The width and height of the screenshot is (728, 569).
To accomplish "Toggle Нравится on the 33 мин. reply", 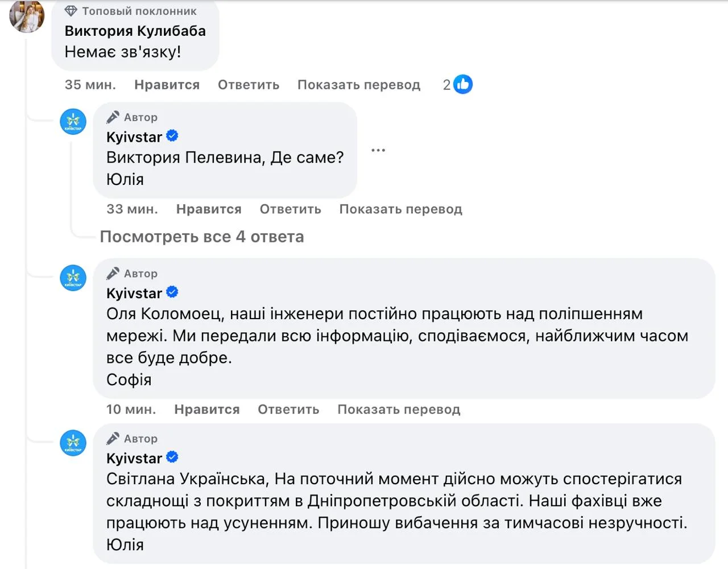I will point(209,209).
